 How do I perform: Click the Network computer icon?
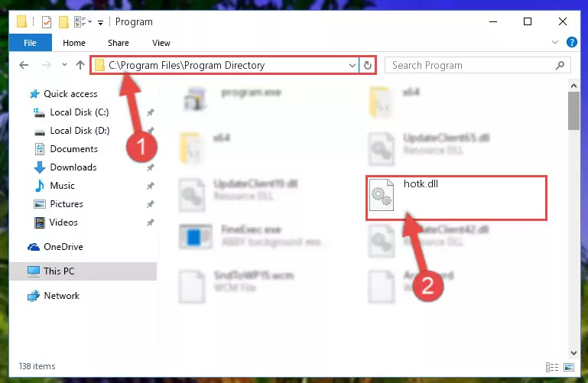pyautogui.click(x=34, y=296)
